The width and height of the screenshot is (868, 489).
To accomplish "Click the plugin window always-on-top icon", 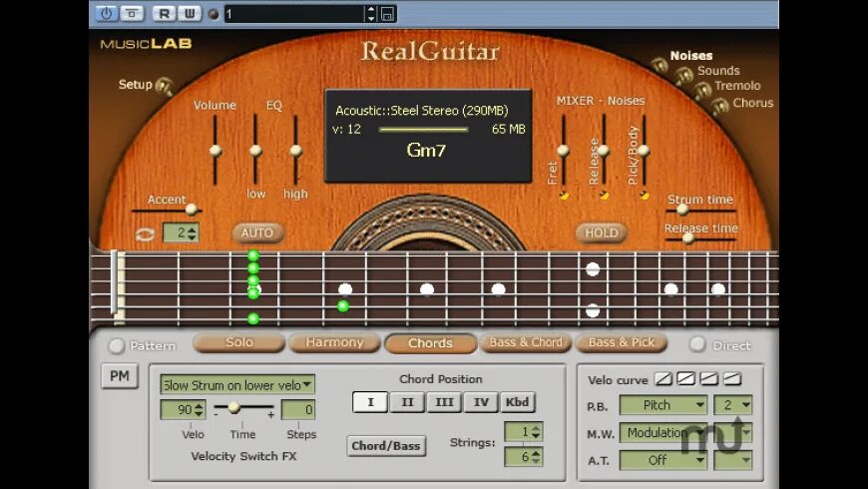I will [132, 13].
